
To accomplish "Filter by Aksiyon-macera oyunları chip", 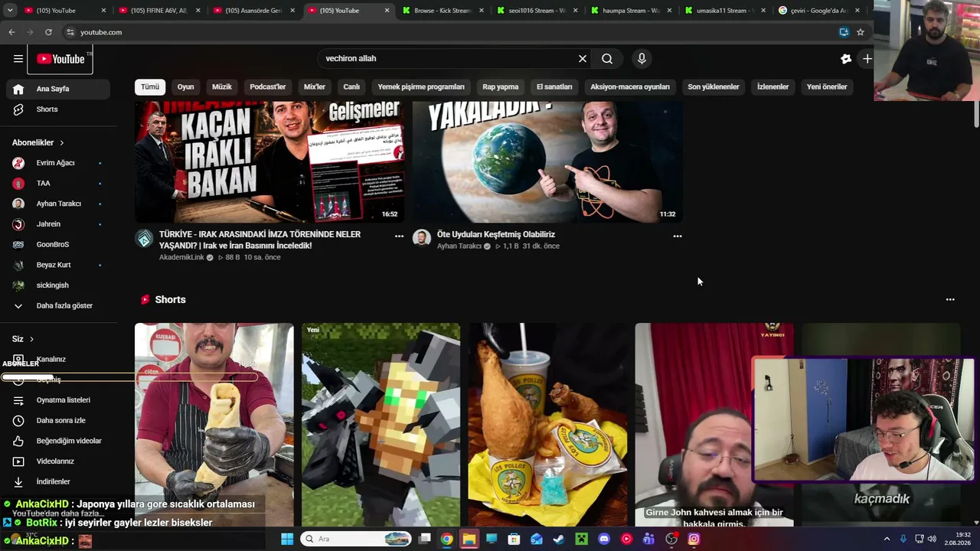I will [630, 87].
